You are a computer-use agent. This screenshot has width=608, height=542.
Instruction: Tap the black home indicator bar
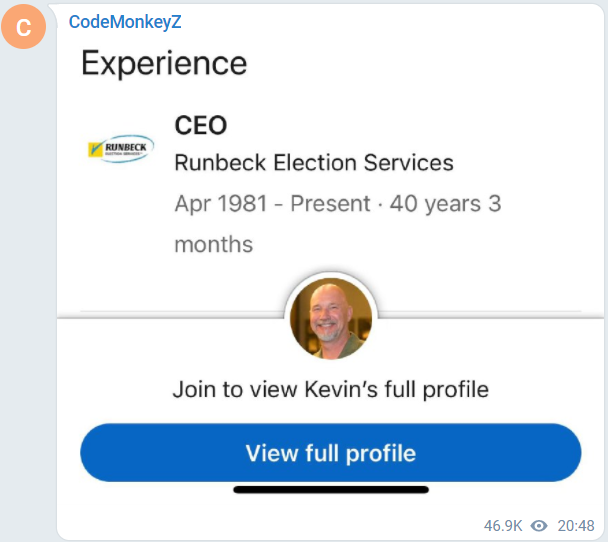[330, 489]
